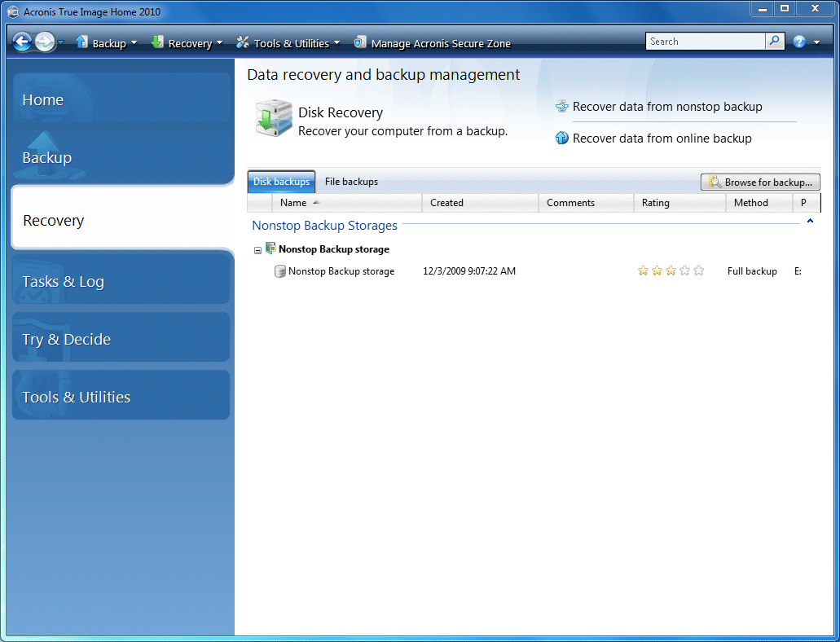
Task: Open the Help question mark icon
Action: click(799, 42)
